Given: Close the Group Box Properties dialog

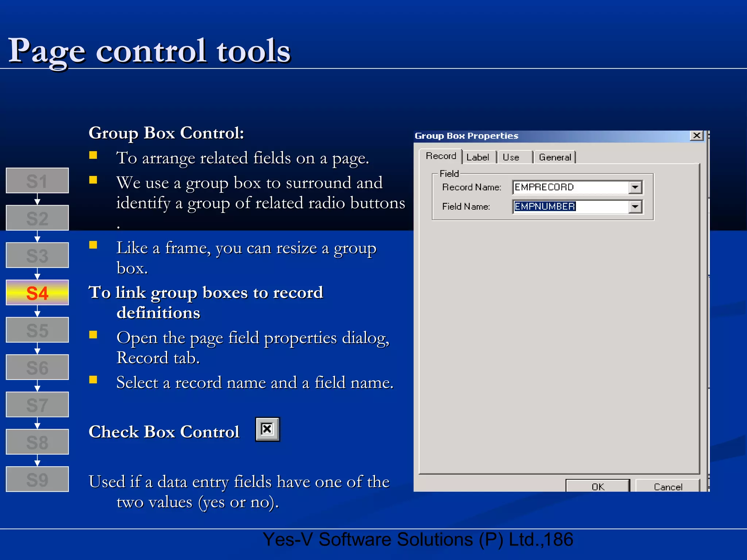Looking at the screenshot, I should [x=697, y=136].
